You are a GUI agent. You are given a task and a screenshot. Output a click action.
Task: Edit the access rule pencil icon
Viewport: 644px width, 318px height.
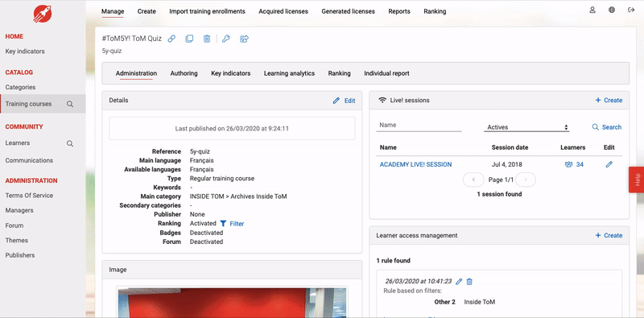tap(459, 282)
